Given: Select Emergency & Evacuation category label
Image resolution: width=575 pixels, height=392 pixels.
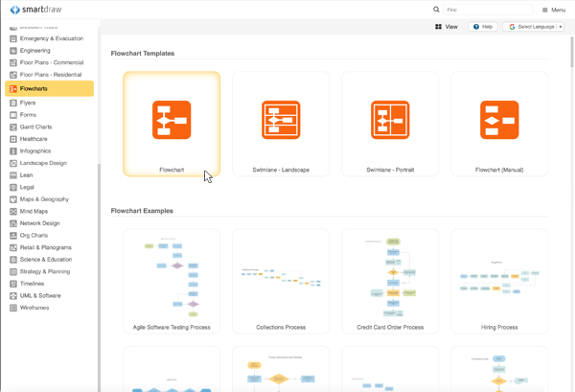Looking at the screenshot, I should tap(52, 38).
